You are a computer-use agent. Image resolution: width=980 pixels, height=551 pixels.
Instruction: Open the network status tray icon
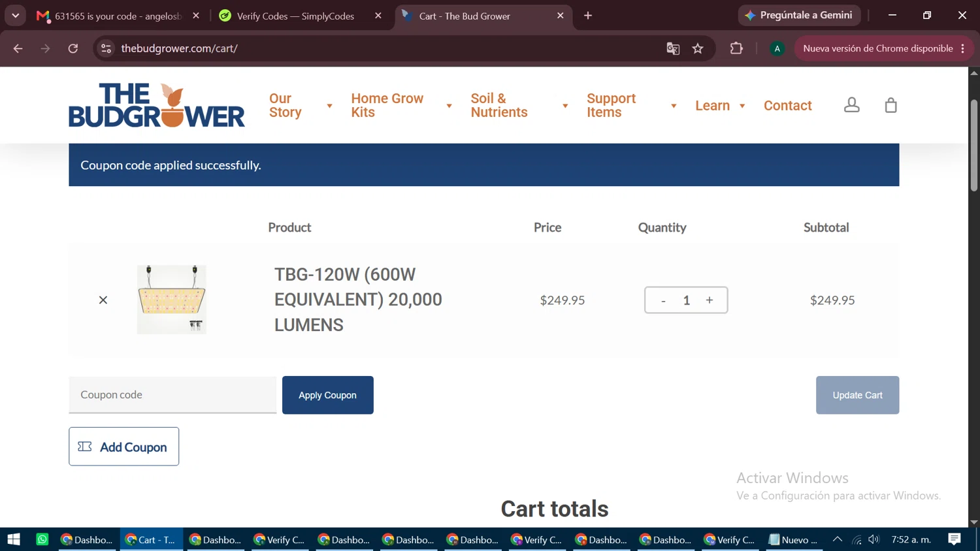click(x=857, y=539)
